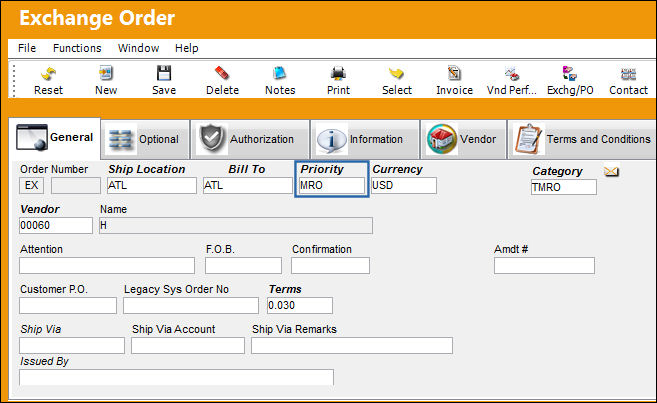Image resolution: width=657 pixels, height=403 pixels.
Task: Print the exchange order
Action: [x=338, y=80]
